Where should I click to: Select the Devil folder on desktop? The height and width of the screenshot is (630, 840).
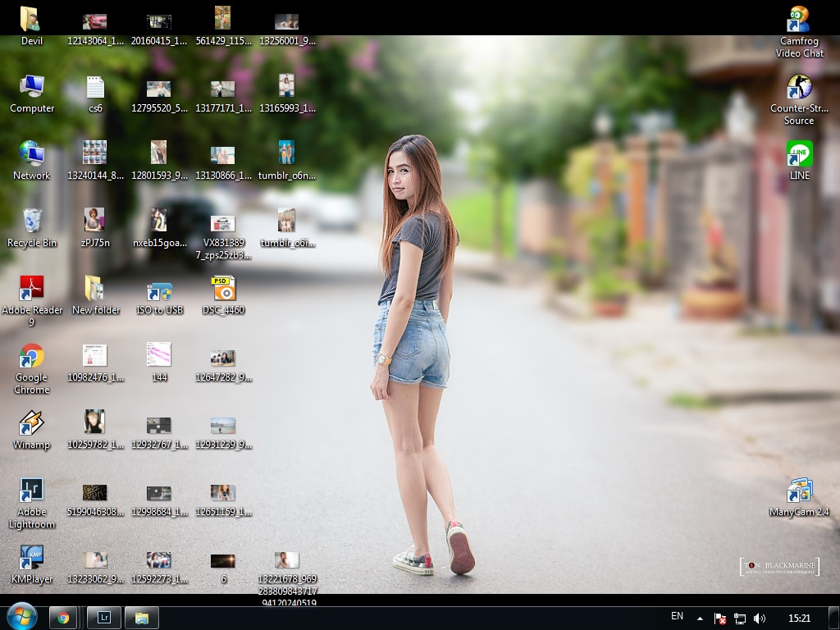[x=31, y=21]
